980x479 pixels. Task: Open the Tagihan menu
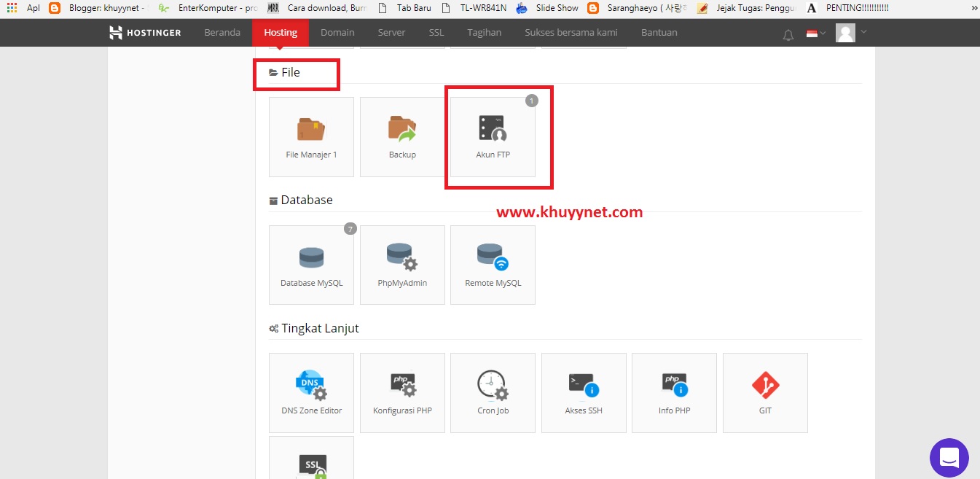pos(485,33)
